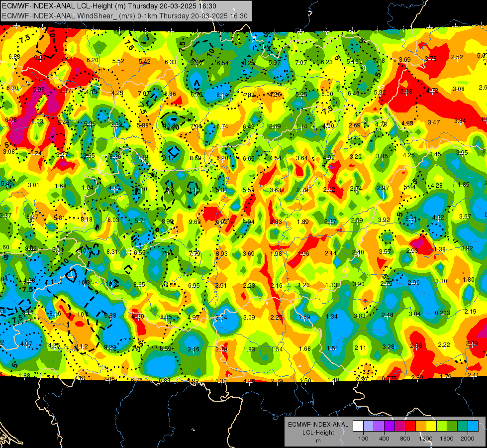The width and height of the screenshot is (487, 448).
Task: Pick the yellow legend color swatch
Action: click(431, 426)
